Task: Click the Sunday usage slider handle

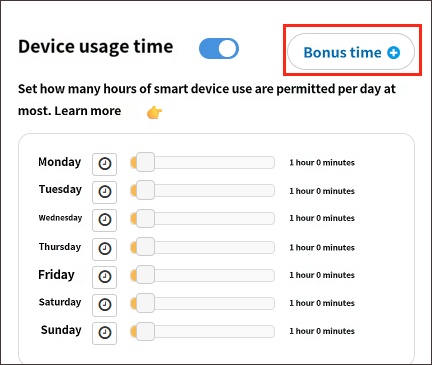Action: pyautogui.click(x=145, y=331)
